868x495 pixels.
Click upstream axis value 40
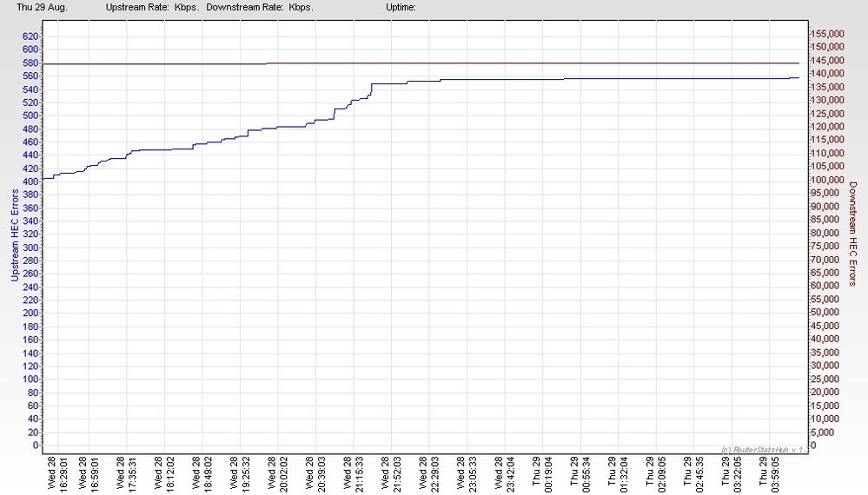[33, 419]
